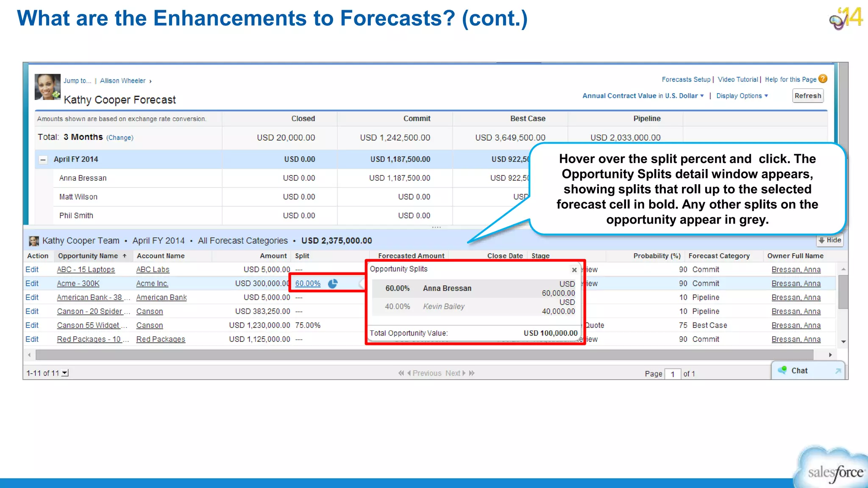Go to the first page arrow
This screenshot has height=488, width=868.
[401, 373]
